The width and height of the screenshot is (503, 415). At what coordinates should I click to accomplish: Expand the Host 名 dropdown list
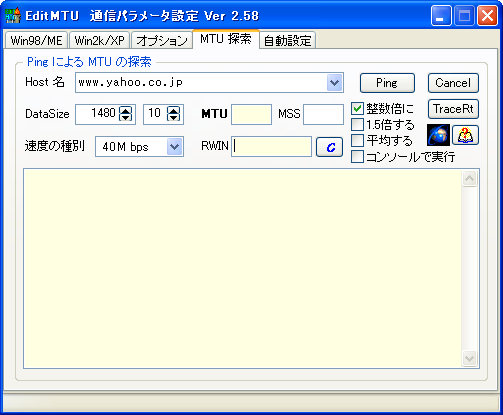click(x=335, y=82)
